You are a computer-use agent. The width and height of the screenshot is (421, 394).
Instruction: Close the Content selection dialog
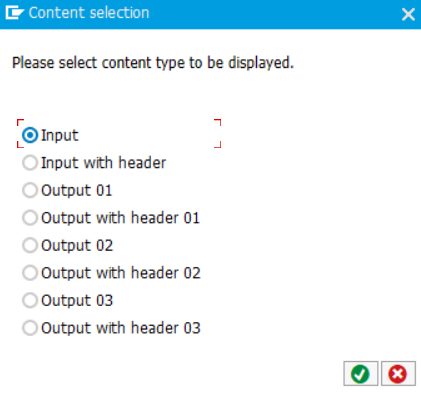(x=408, y=14)
